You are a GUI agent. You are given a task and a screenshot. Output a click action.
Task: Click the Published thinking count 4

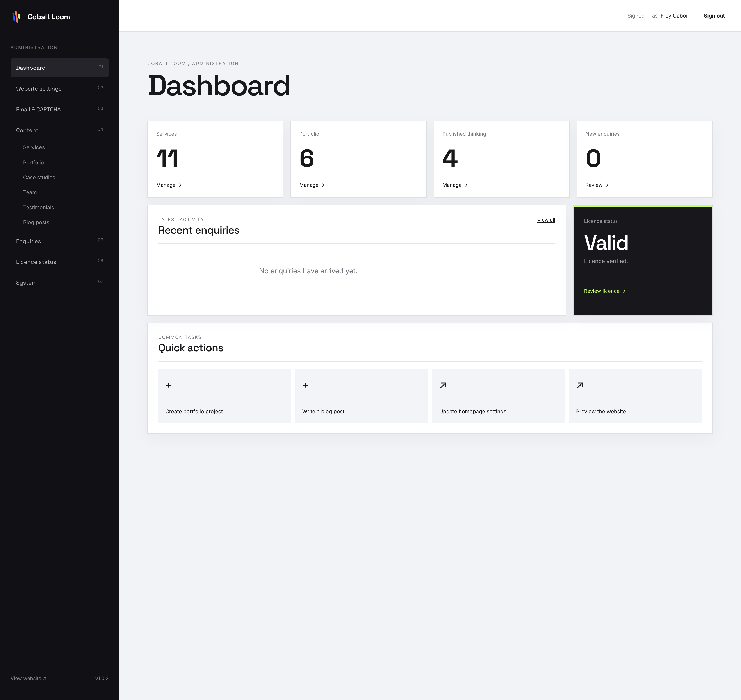(x=450, y=158)
